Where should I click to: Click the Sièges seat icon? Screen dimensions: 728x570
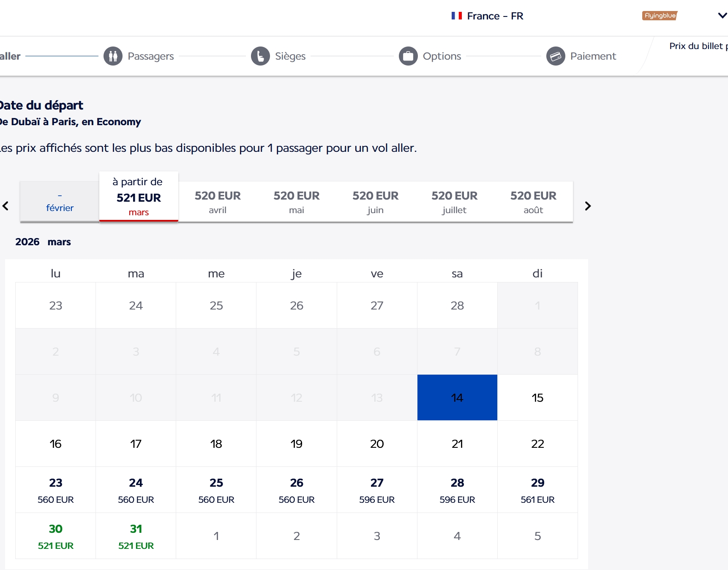[260, 56]
